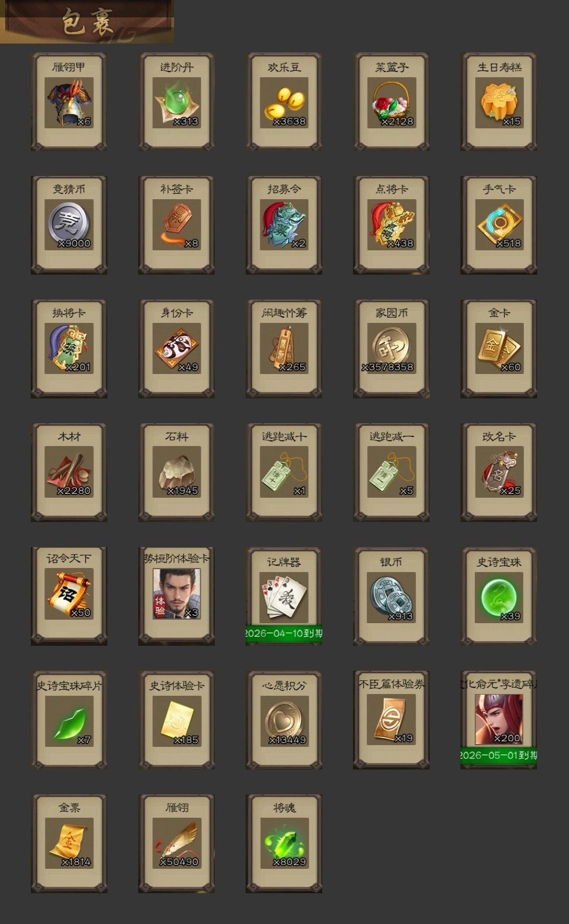Open the 进阶丹 green pill item
This screenshot has width=569, height=924.
177,102
